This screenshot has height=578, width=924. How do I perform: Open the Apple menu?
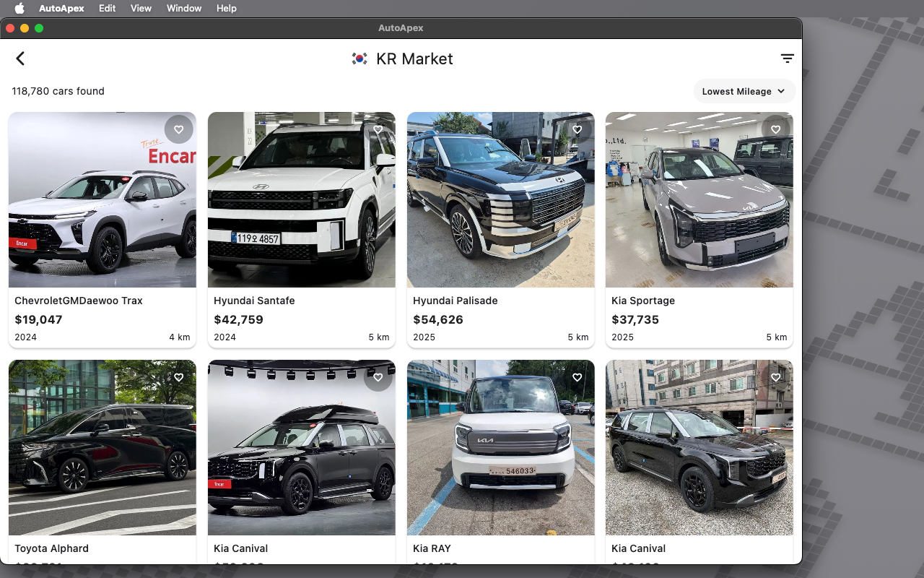tap(19, 8)
